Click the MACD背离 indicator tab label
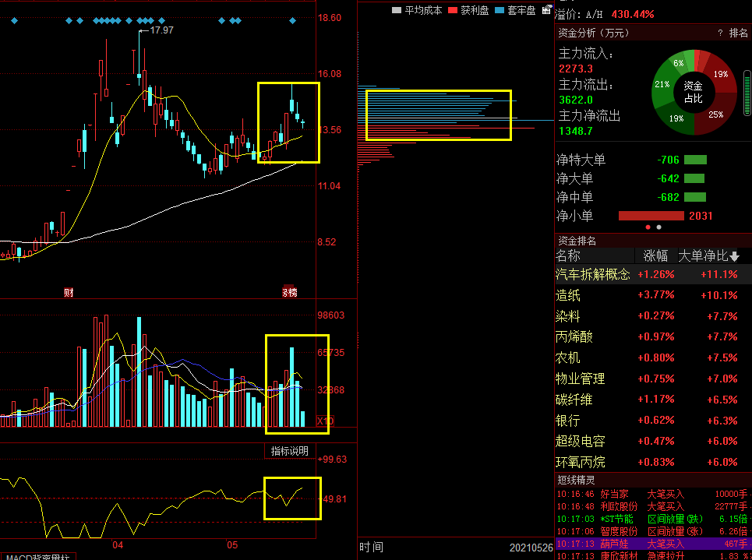 (35, 557)
